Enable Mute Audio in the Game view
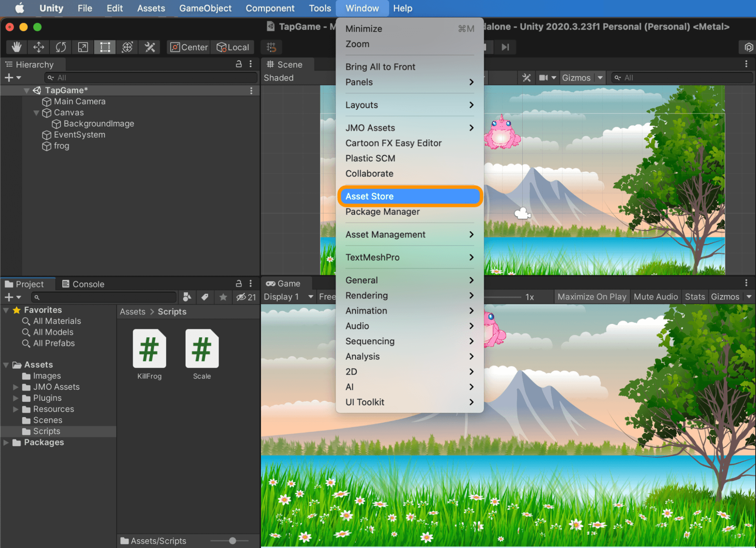The height and width of the screenshot is (548, 756). pos(656,296)
